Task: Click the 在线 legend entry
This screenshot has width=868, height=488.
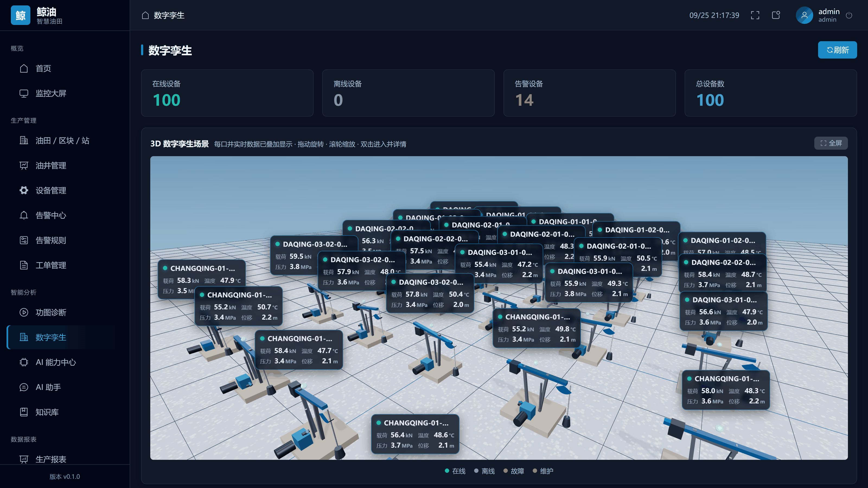Action: point(455,471)
